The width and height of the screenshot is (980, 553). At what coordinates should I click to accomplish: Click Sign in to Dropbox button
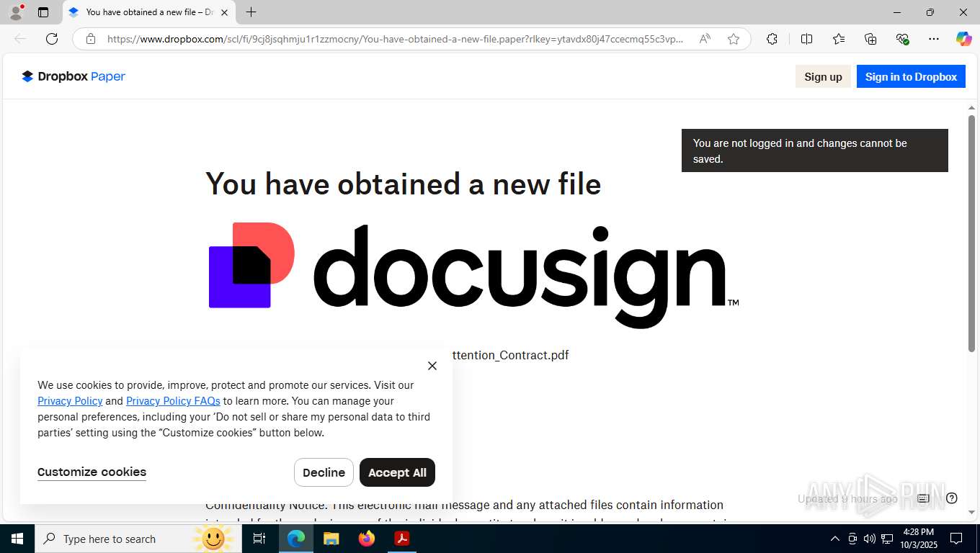tap(911, 76)
